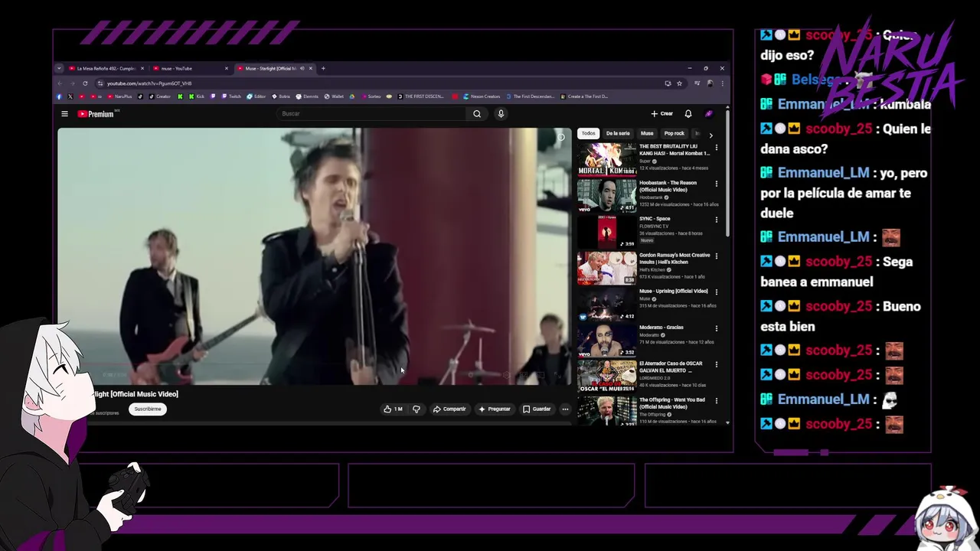
Task: Open options for Moderatto Gracias video
Action: pyautogui.click(x=717, y=328)
